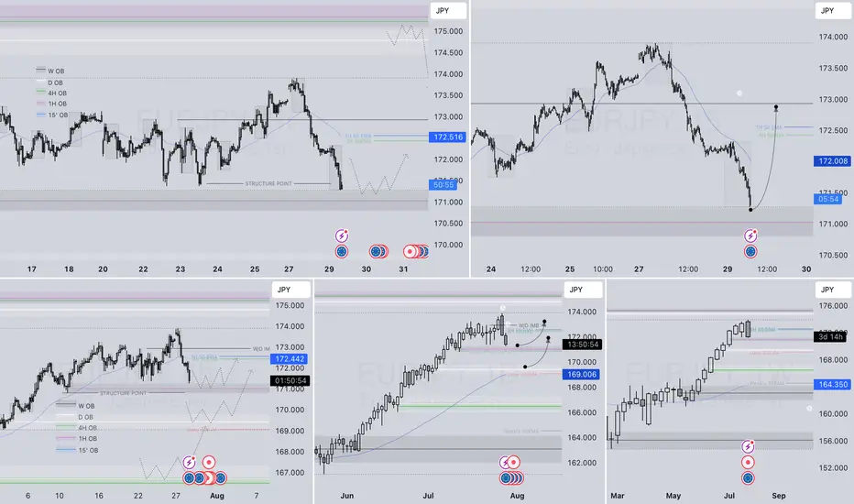This screenshot has height=504, width=854.
Task: Click the 3d 14h countdown label
Action: click(831, 336)
